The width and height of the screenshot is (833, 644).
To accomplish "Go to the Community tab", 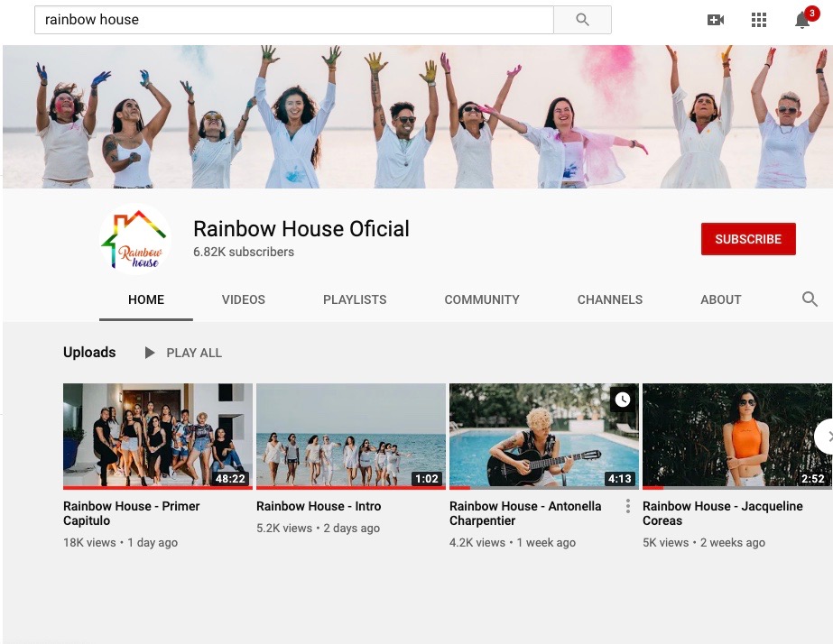I will click(482, 299).
